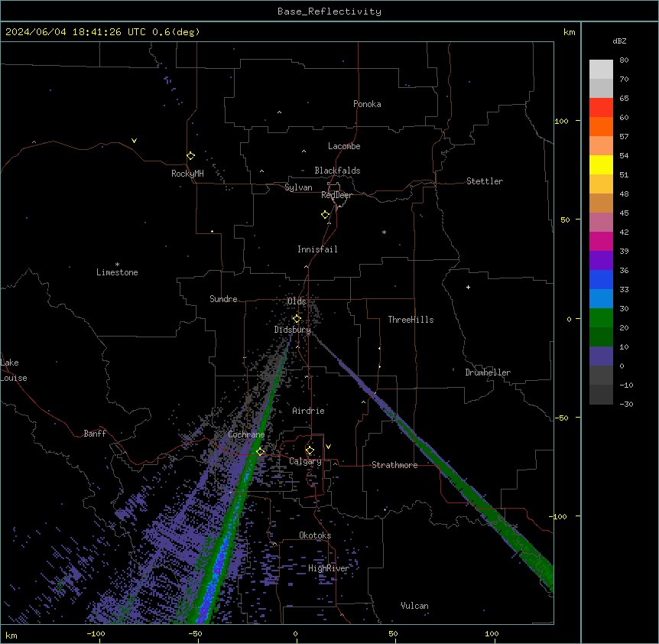Click the yellow diamond marker above Calgary
The width and height of the screenshot is (659, 644).
point(310,450)
